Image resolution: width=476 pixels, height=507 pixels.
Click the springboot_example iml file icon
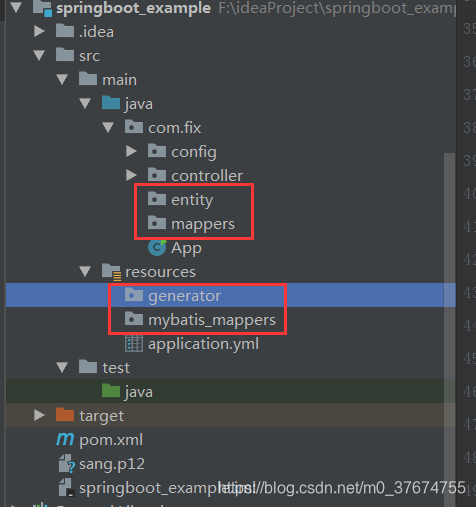coord(66,488)
